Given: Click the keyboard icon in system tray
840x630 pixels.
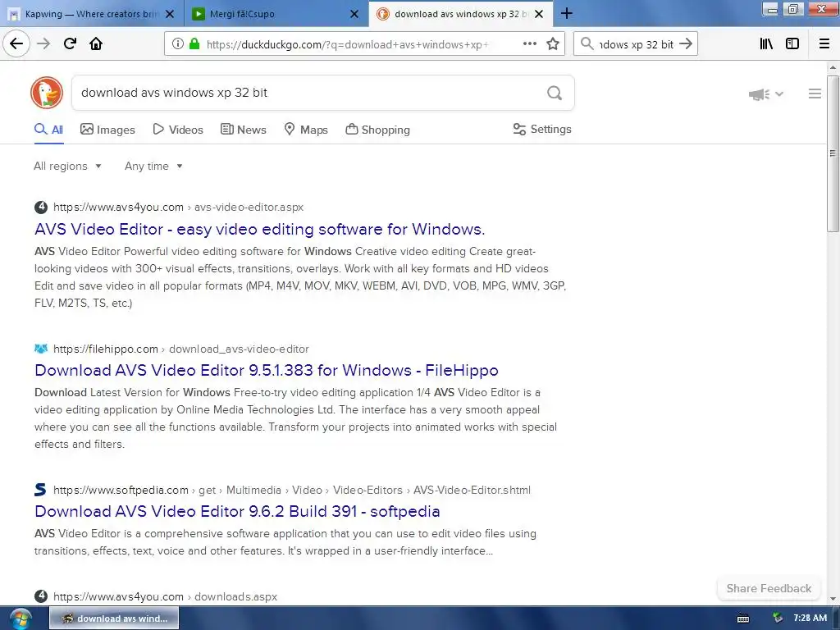Looking at the screenshot, I should click(743, 619).
